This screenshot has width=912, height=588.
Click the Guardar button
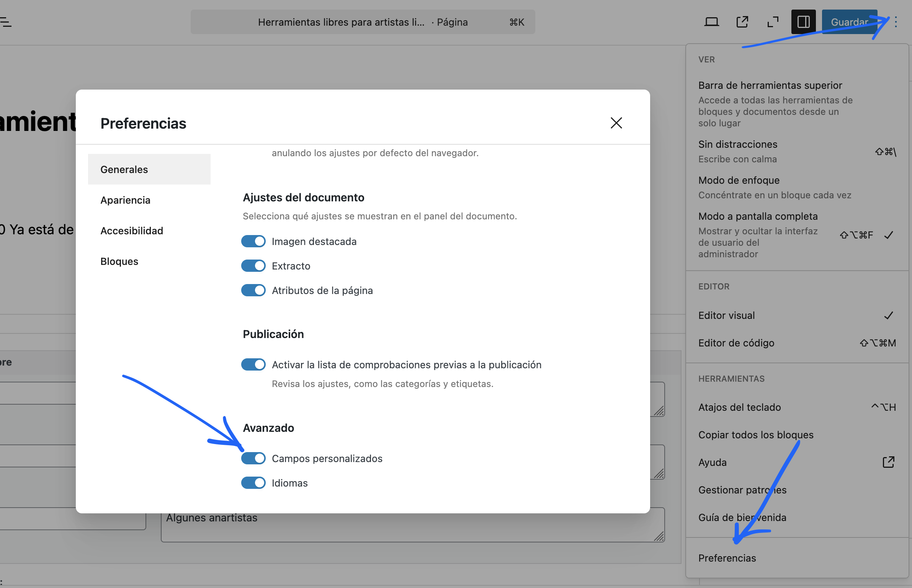pyautogui.click(x=849, y=22)
